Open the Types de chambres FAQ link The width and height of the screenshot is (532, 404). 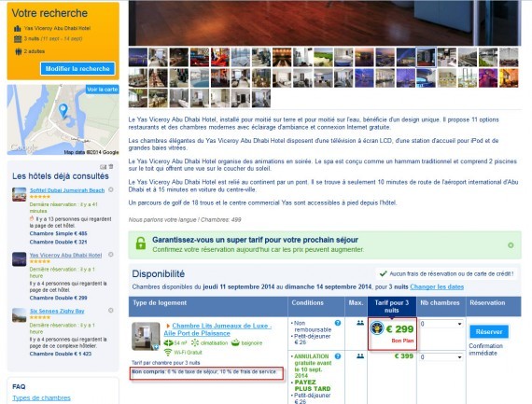41,397
